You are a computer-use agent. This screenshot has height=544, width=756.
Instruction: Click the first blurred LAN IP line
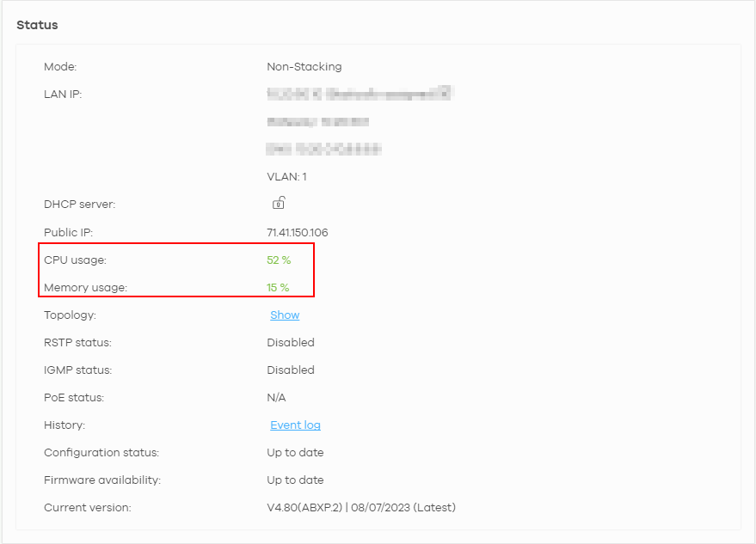coord(360,94)
